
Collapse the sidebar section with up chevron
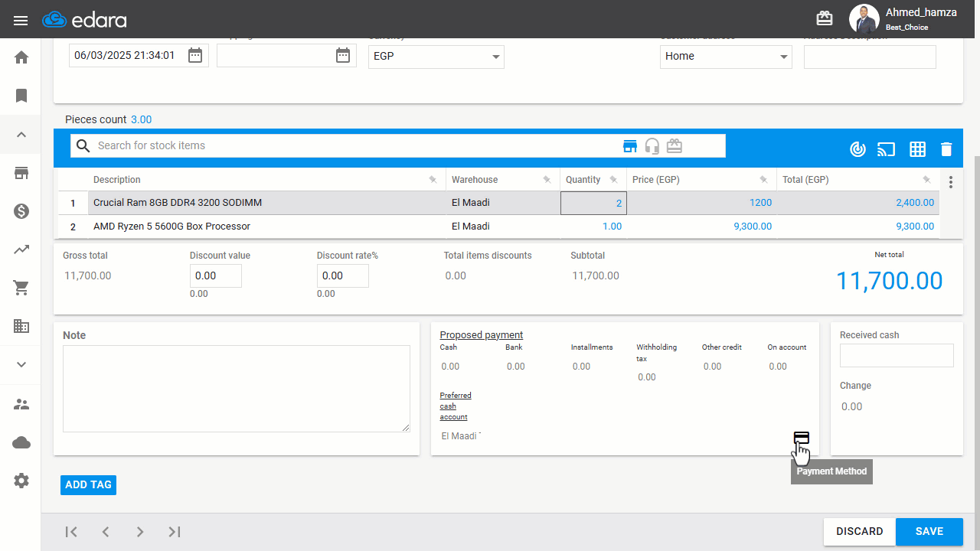21,135
